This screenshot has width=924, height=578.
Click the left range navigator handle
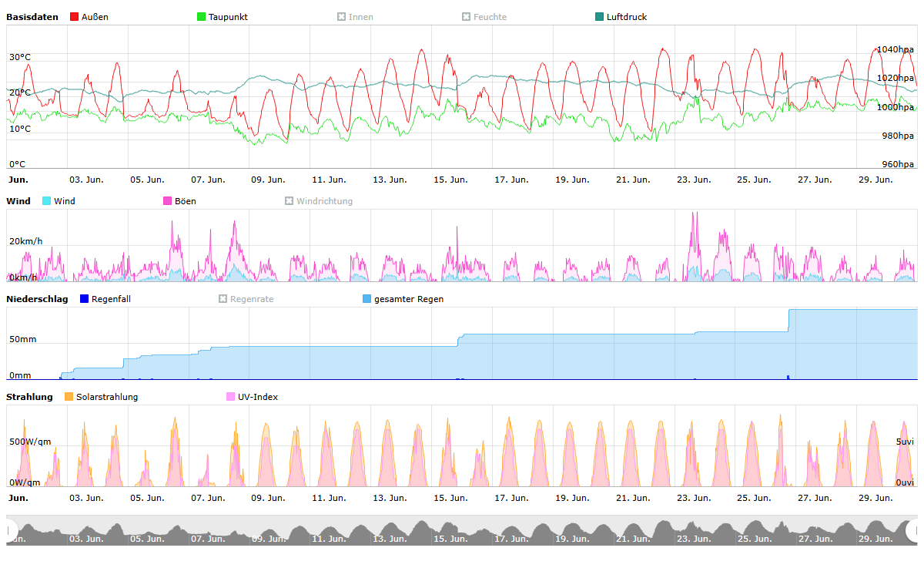[10, 530]
